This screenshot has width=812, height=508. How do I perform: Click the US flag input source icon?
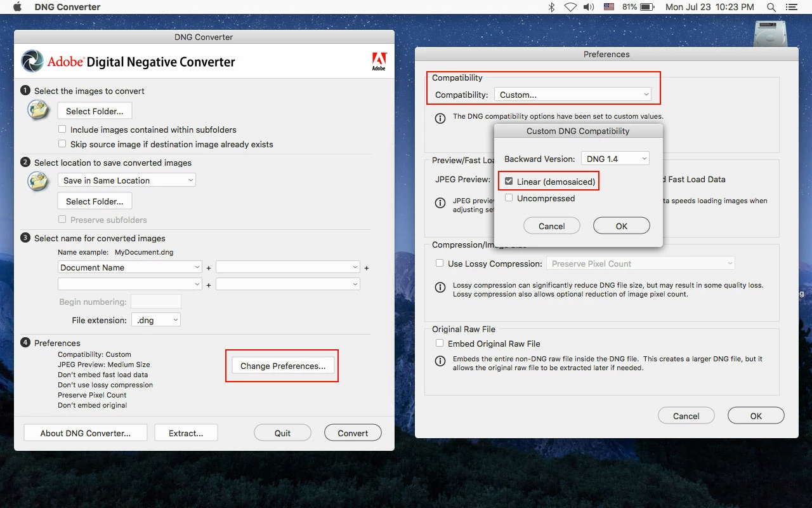pyautogui.click(x=609, y=7)
